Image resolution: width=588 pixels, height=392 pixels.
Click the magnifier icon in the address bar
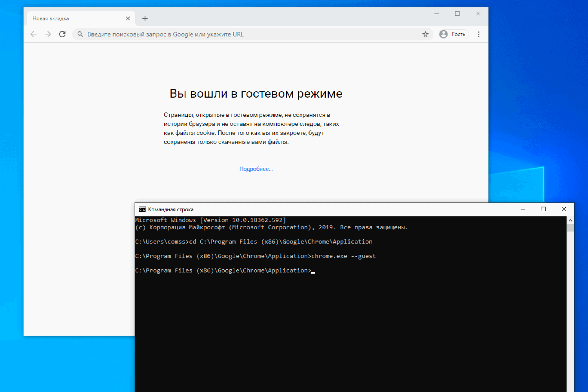[x=80, y=34]
